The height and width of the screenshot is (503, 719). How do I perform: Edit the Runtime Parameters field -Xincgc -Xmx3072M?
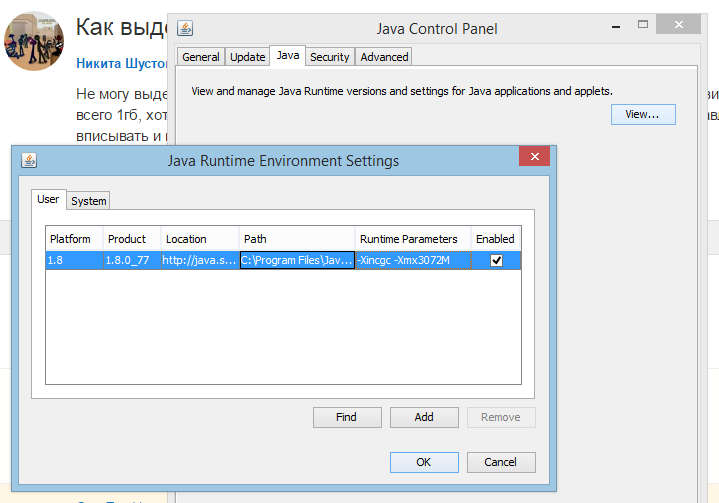(x=412, y=260)
